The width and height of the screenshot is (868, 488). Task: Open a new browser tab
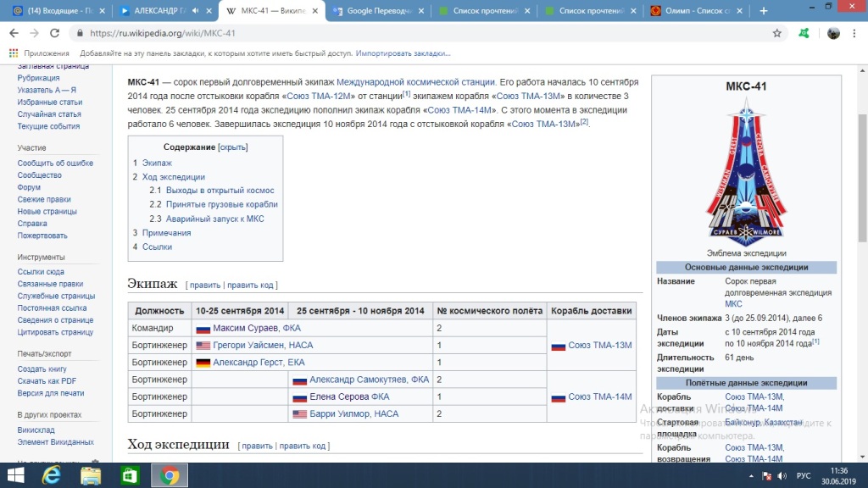tap(764, 10)
